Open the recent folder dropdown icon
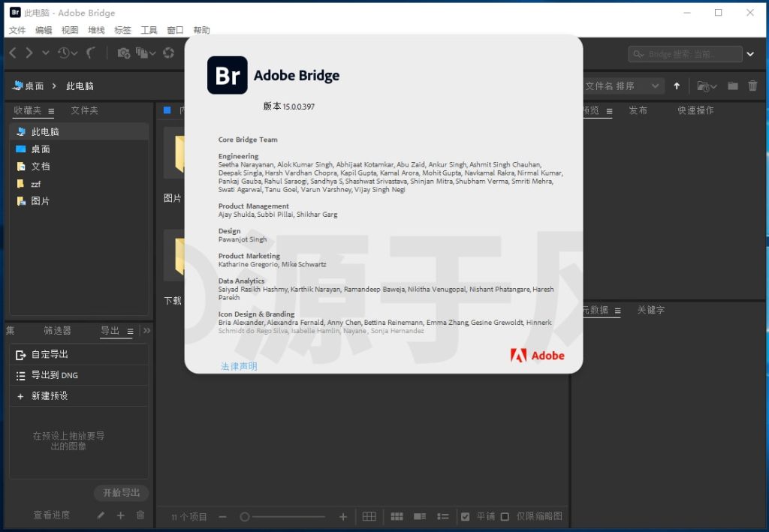The width and height of the screenshot is (769, 532). coord(707,86)
